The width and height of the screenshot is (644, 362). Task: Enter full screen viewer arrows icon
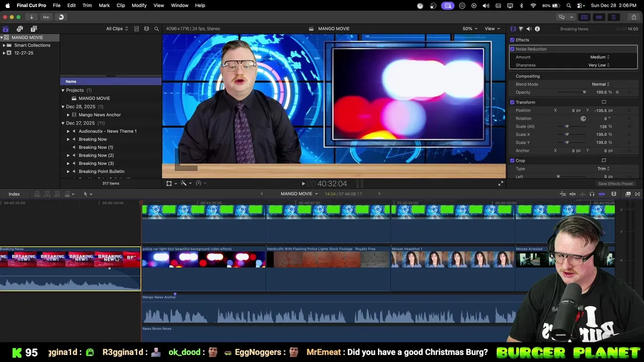click(501, 184)
